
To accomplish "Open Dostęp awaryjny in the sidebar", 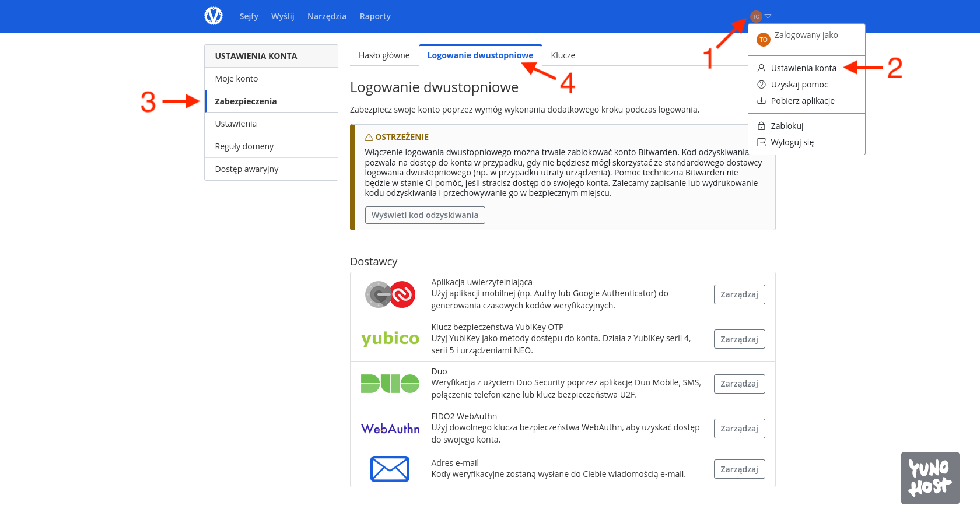I will coord(247,169).
